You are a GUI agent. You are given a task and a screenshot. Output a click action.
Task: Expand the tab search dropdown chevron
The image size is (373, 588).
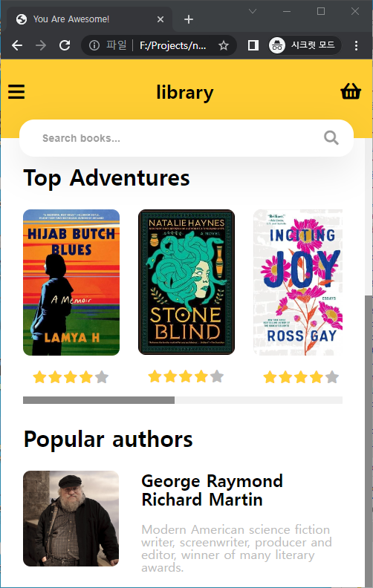253,11
